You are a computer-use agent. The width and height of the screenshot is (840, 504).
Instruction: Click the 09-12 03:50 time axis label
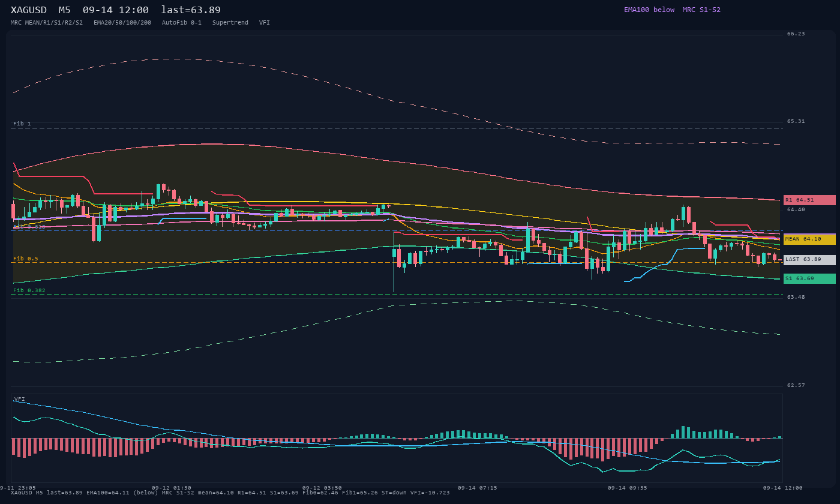click(x=322, y=488)
